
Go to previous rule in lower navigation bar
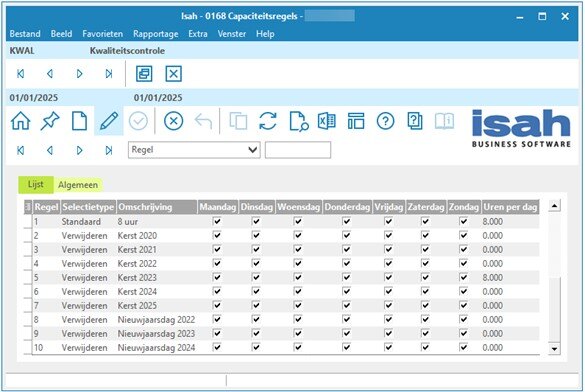coord(50,150)
